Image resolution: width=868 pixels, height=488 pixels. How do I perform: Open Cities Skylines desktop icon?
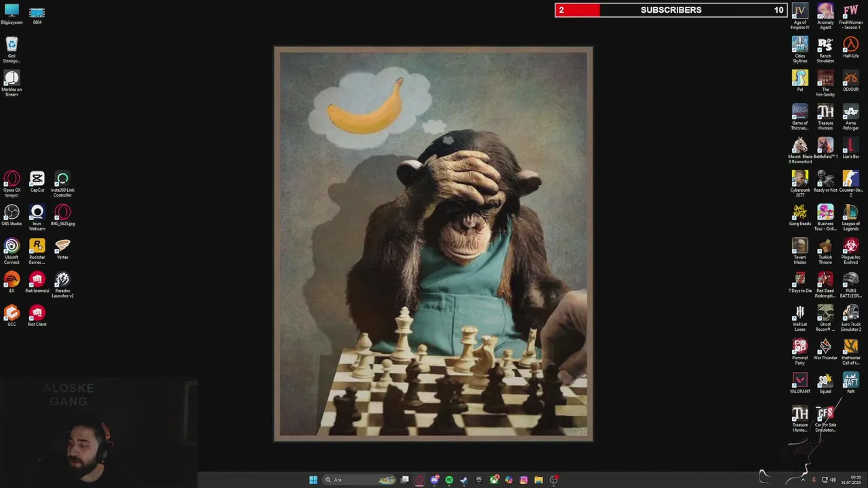coord(800,49)
